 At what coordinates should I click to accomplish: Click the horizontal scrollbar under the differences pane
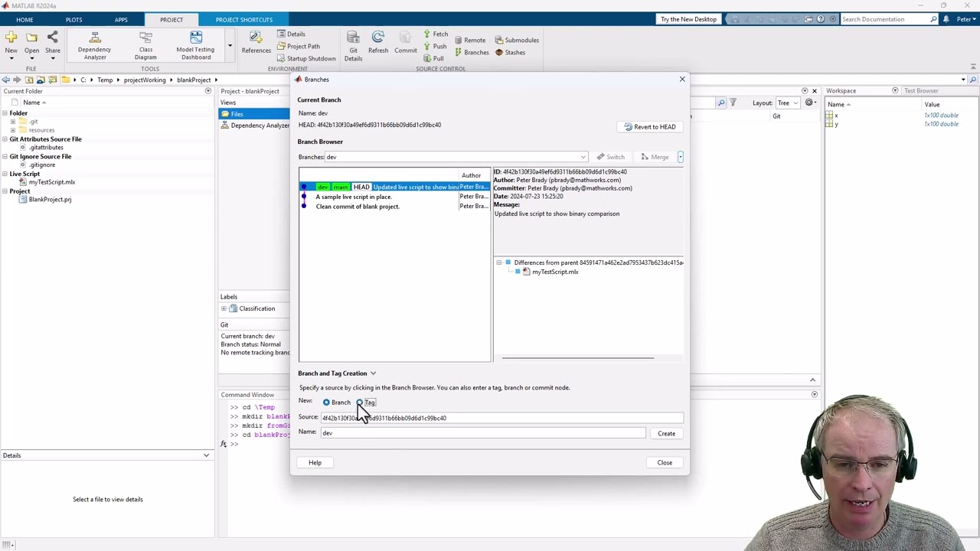coord(578,357)
